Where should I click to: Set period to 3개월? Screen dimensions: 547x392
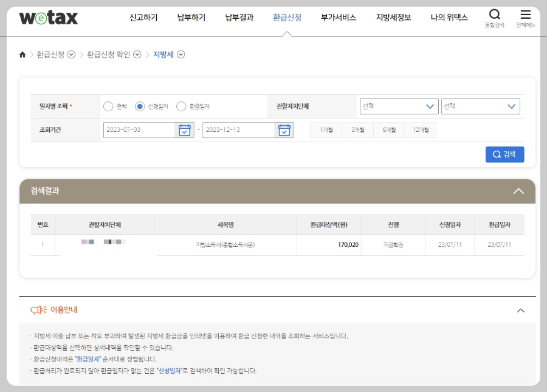point(357,129)
